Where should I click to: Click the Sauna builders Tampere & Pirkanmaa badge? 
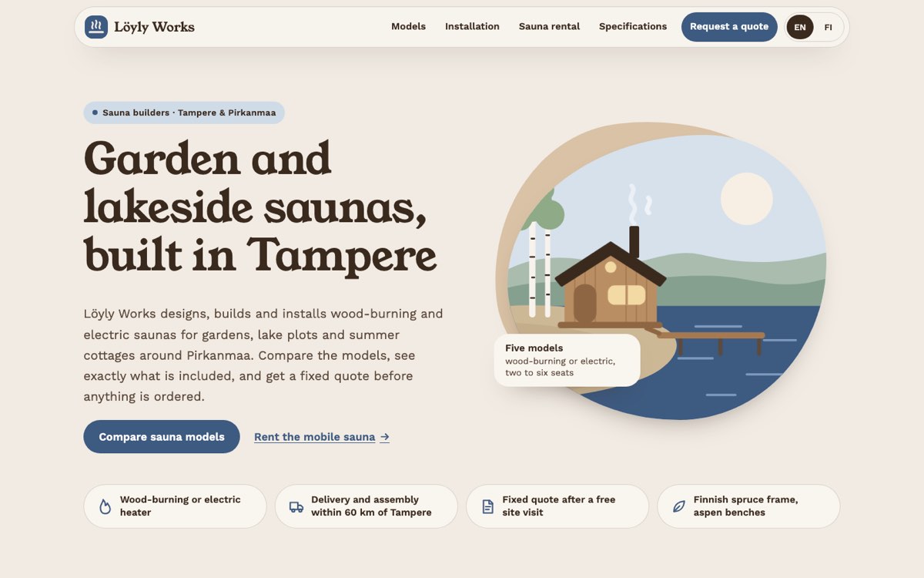184,113
